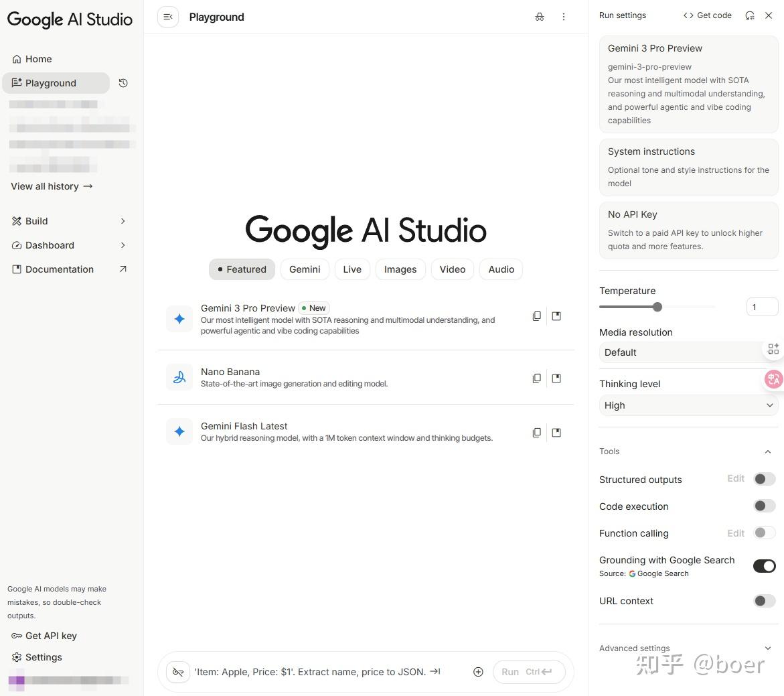Viewport: 784px width, 696px height.
Task: Select the Images tab
Action: [400, 269]
